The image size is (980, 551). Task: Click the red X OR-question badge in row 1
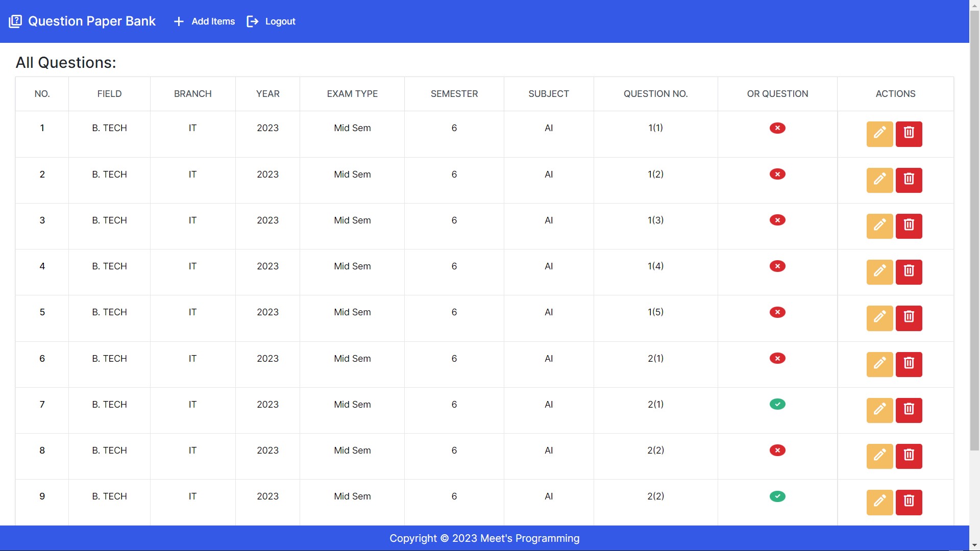tap(777, 128)
